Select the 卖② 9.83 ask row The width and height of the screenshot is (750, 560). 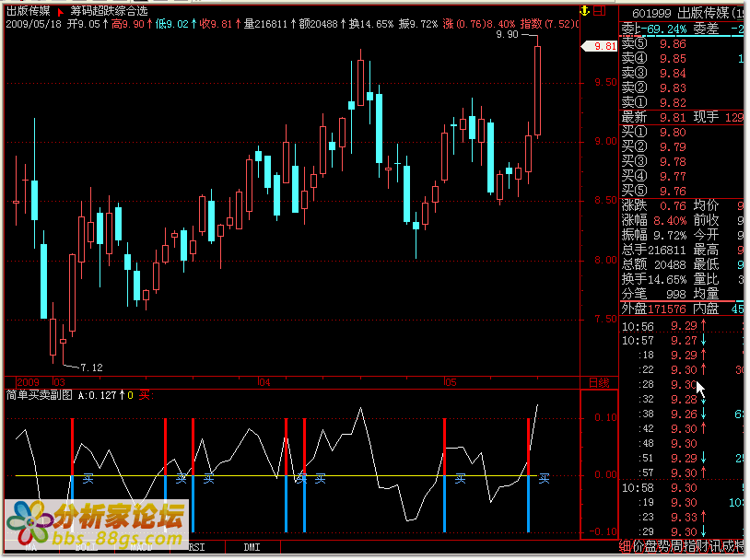click(682, 88)
